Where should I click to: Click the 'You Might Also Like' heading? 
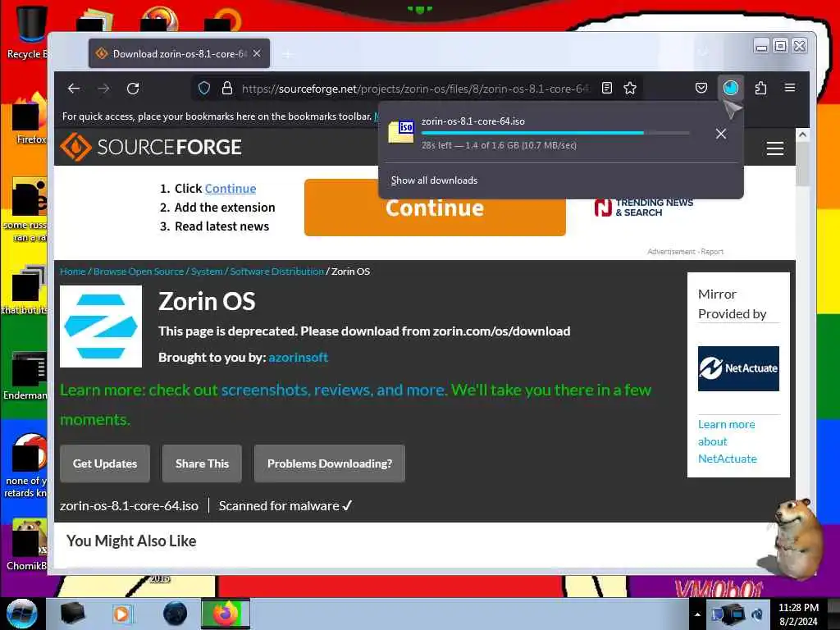coord(131,541)
